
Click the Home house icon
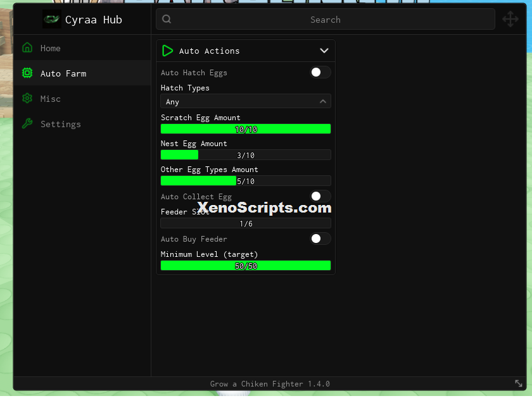pyautogui.click(x=27, y=48)
